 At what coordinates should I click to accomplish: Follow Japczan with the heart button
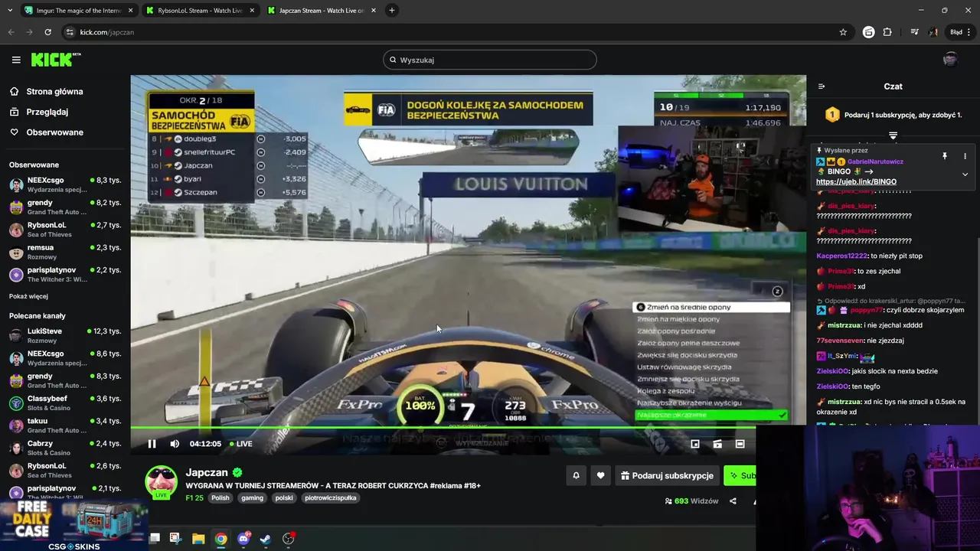(600, 475)
